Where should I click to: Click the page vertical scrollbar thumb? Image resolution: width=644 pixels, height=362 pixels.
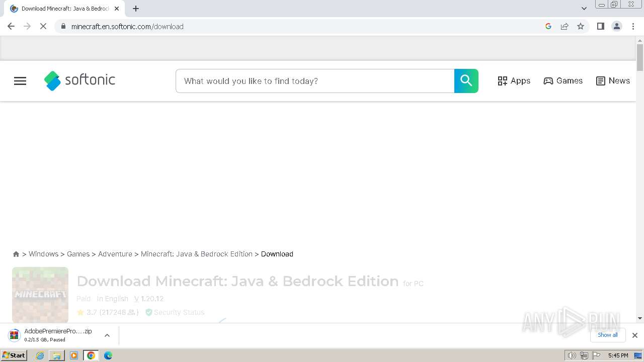pos(640,58)
